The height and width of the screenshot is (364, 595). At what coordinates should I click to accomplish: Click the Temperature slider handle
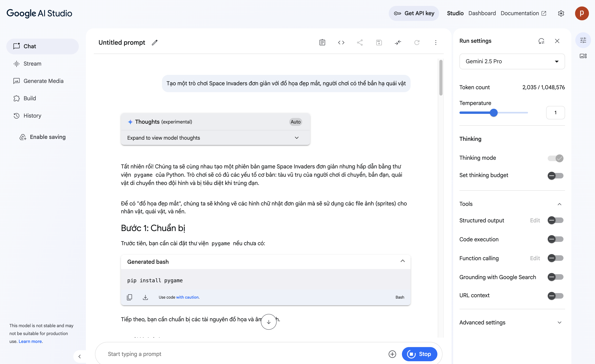pos(494,112)
